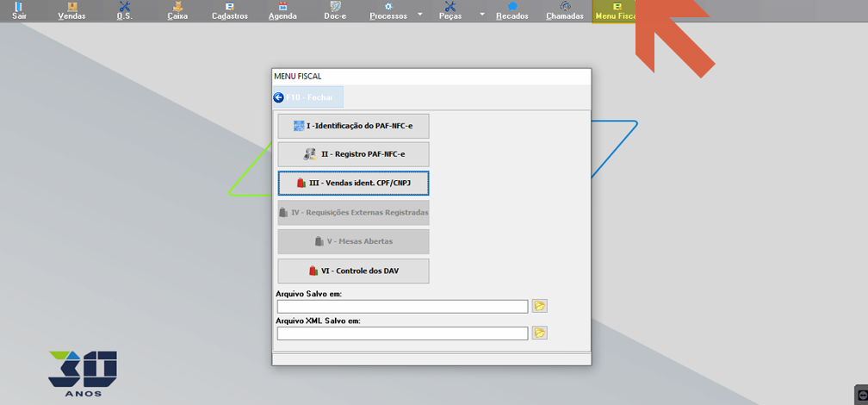Expand the dropdown arrow next to Peças

pos(482,13)
